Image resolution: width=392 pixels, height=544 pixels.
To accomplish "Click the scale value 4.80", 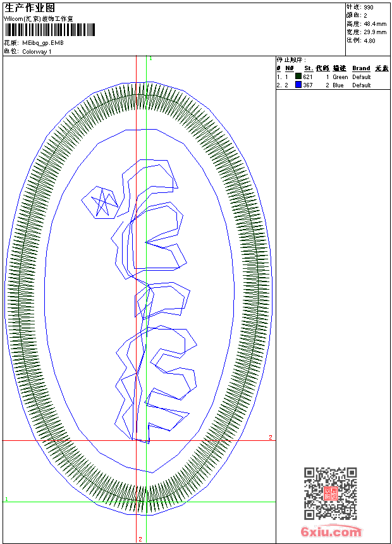I will [369, 40].
